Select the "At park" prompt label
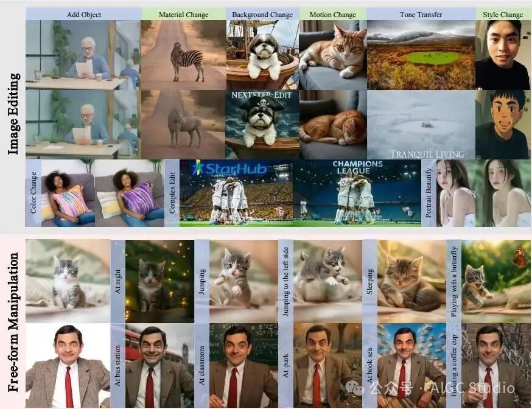The height and width of the screenshot is (409, 532). coord(285,366)
